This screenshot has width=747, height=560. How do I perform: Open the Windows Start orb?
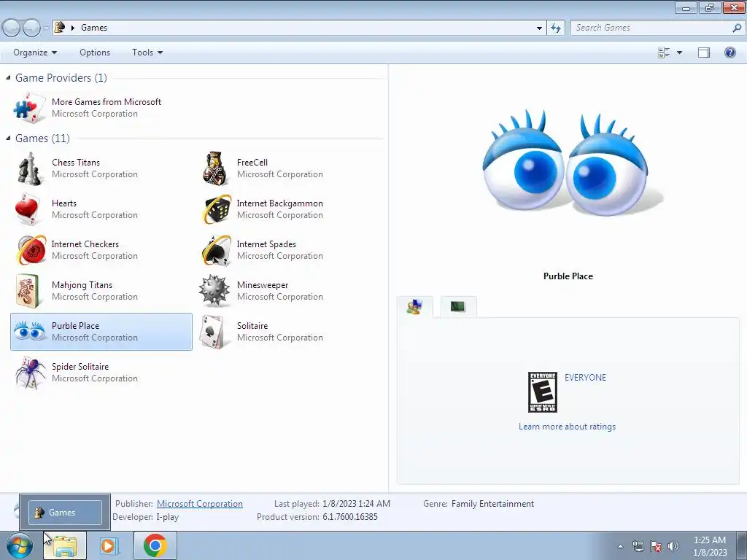[20, 545]
